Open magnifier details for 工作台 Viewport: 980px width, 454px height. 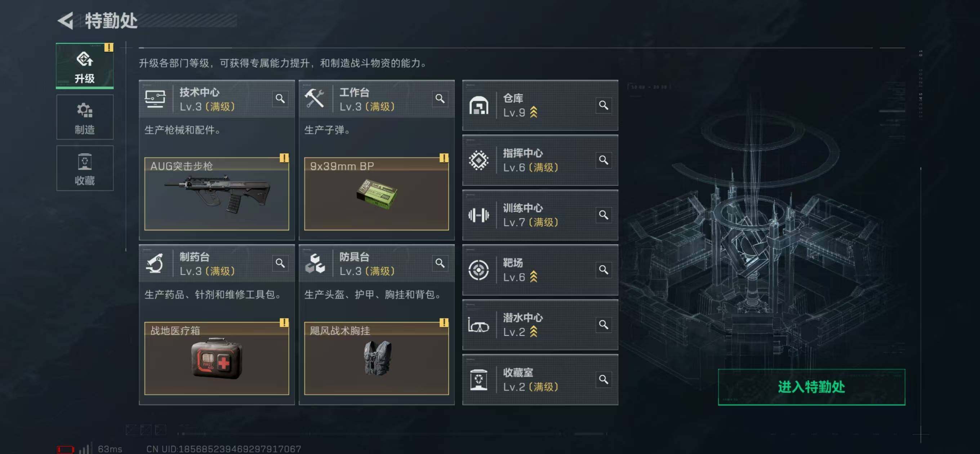pyautogui.click(x=440, y=99)
